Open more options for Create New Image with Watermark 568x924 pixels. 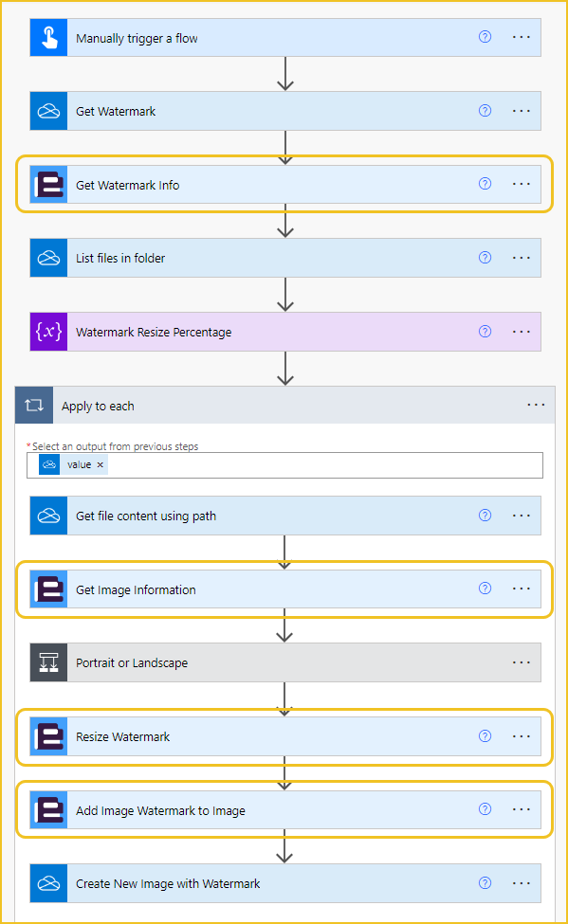click(x=522, y=883)
